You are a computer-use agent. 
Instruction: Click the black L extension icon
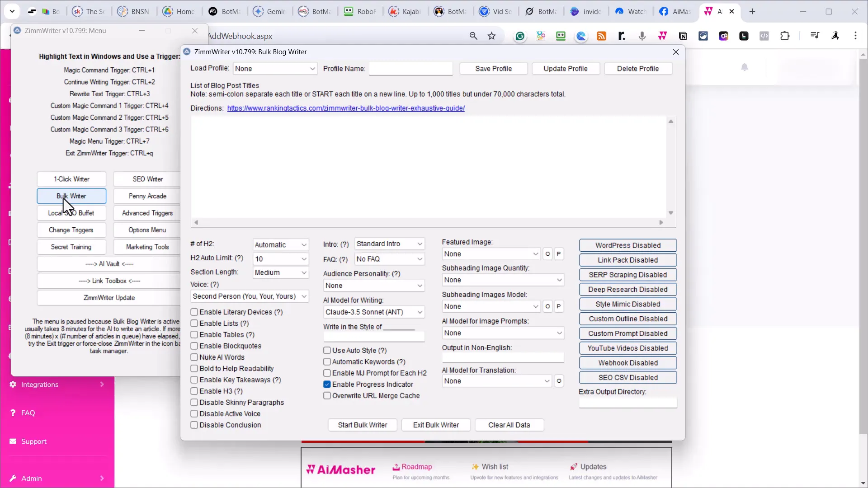point(744,36)
